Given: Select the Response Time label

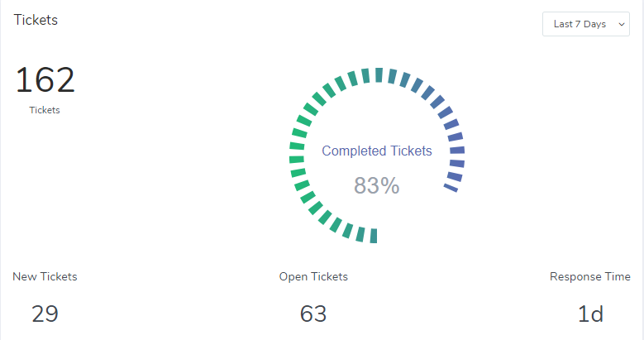Looking at the screenshot, I should point(589,276).
